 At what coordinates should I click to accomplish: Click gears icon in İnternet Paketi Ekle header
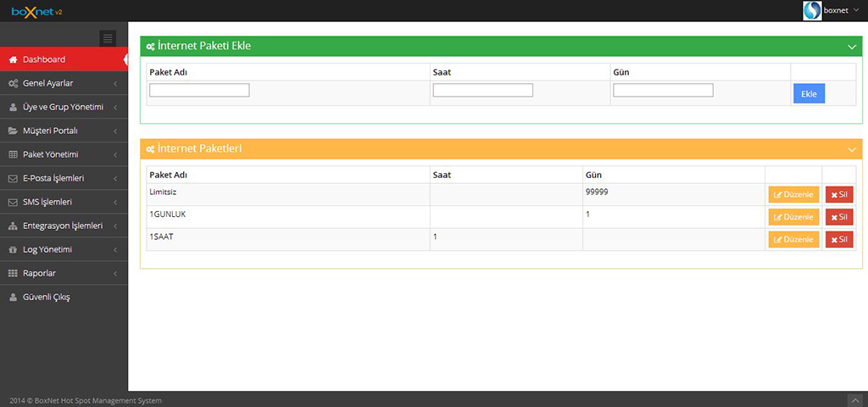[x=151, y=47]
